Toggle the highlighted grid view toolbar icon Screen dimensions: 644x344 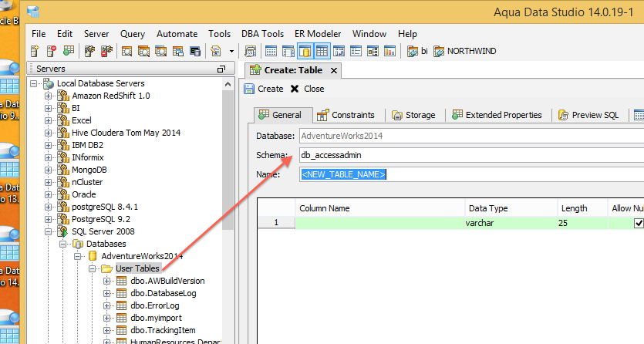pyautogui.click(x=322, y=51)
